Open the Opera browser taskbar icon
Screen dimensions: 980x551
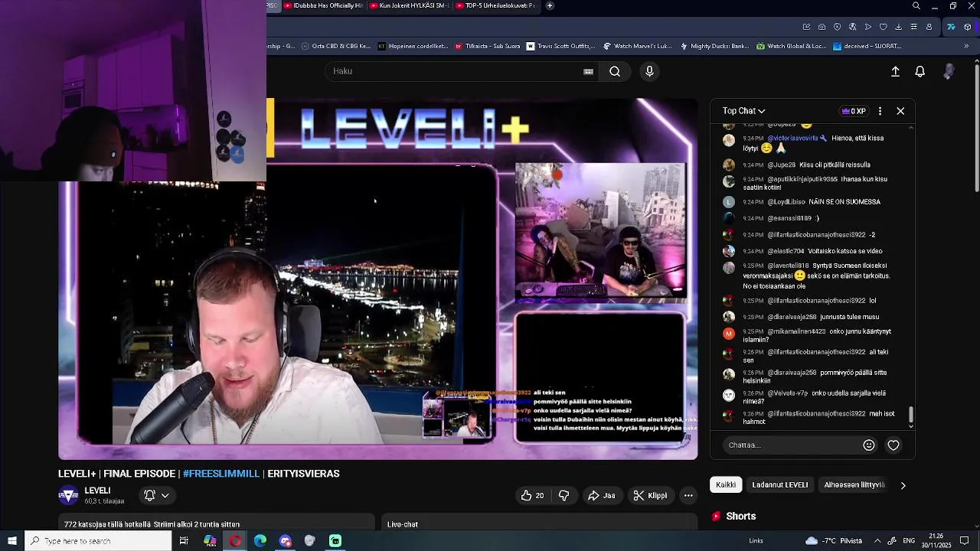pyautogui.click(x=235, y=541)
